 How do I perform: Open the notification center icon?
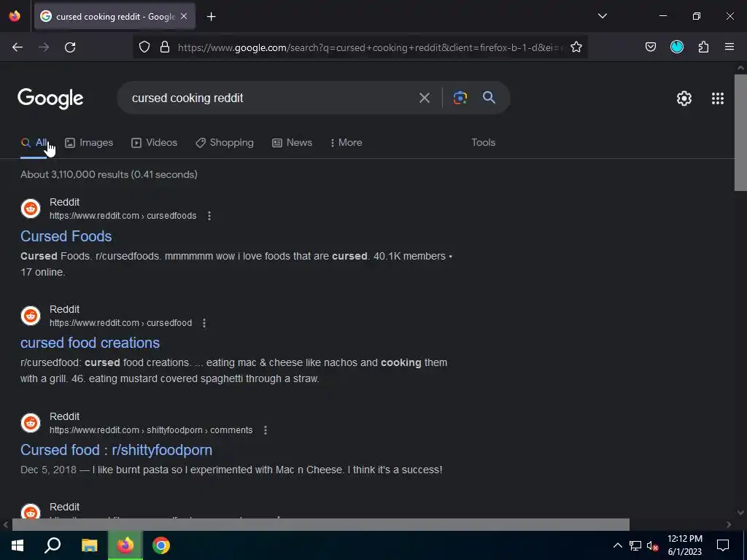[x=723, y=545]
